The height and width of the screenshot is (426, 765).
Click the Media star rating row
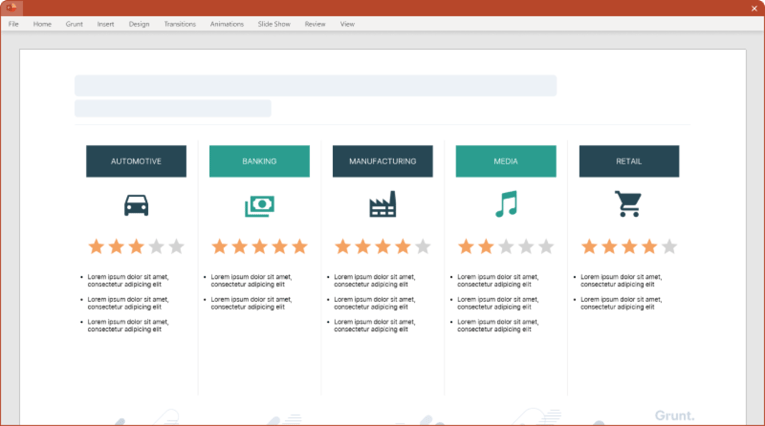[506, 246]
